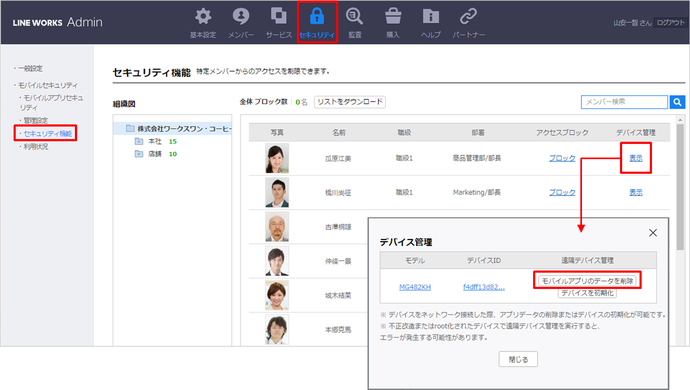The image size is (690, 390).
Task: Open 基本設定 gear icon in top navigation
Action: point(203,16)
